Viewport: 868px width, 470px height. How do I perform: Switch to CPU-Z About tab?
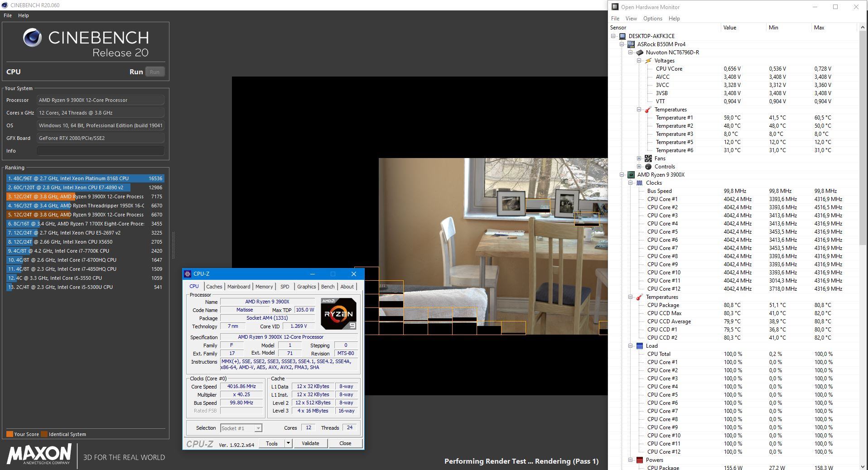(x=347, y=287)
